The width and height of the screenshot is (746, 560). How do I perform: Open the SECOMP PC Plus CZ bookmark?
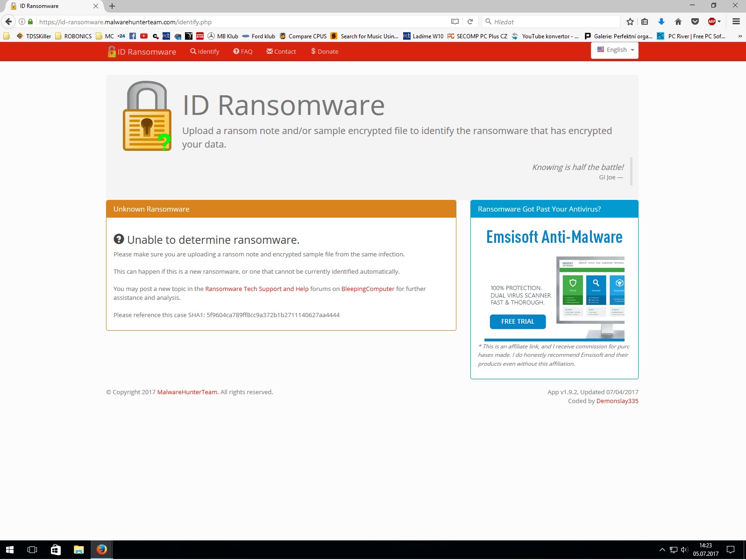point(477,36)
